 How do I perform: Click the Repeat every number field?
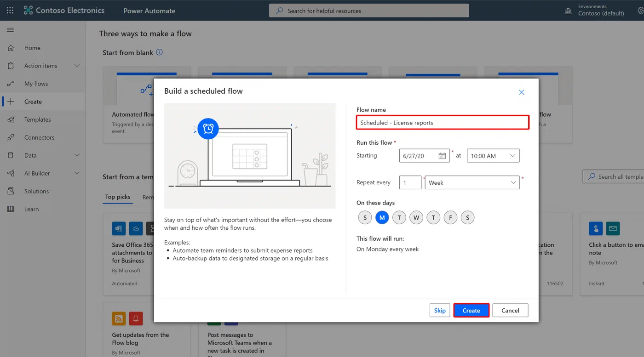tap(410, 182)
